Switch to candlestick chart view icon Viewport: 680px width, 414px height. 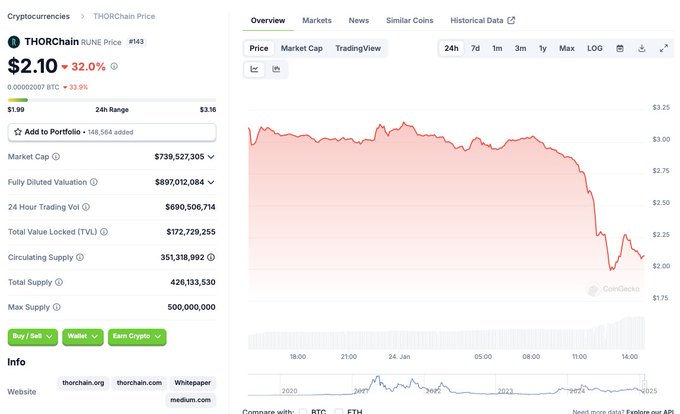tap(276, 69)
